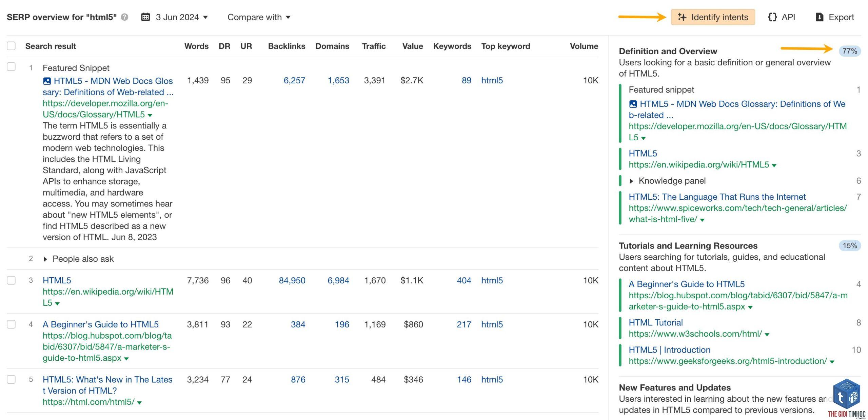Click the API button
Screen dimensions: 868x420
[781, 17]
